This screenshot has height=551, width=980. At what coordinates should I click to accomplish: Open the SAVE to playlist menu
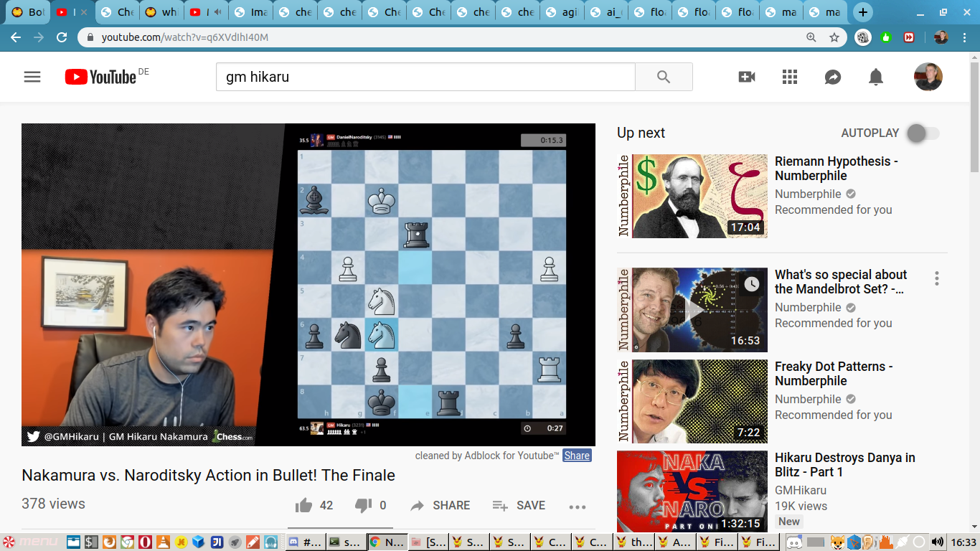(x=519, y=506)
